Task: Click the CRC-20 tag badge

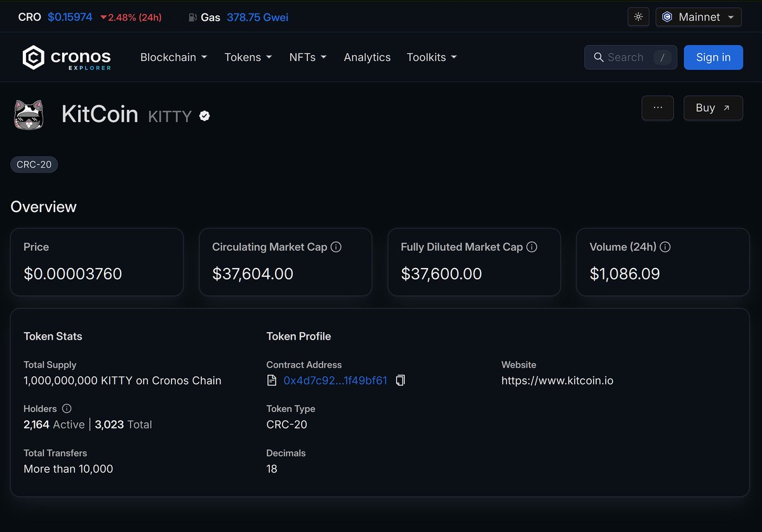Action: coord(34,164)
